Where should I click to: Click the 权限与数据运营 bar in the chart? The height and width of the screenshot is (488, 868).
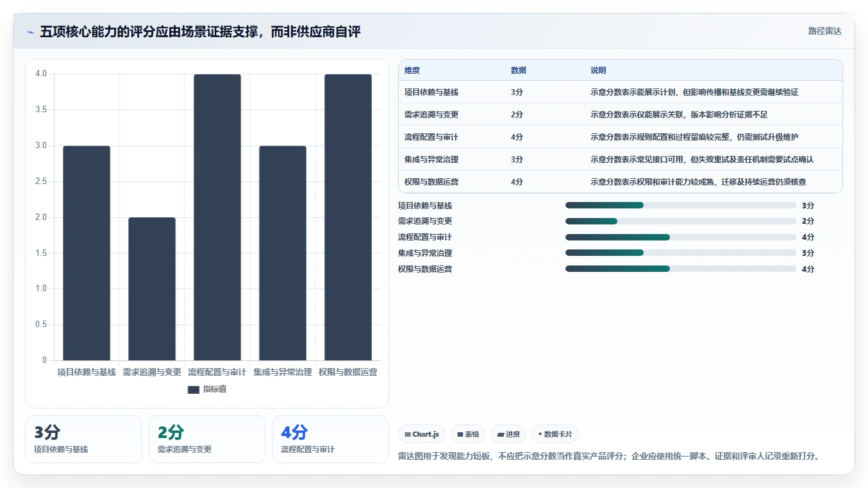tap(348, 217)
